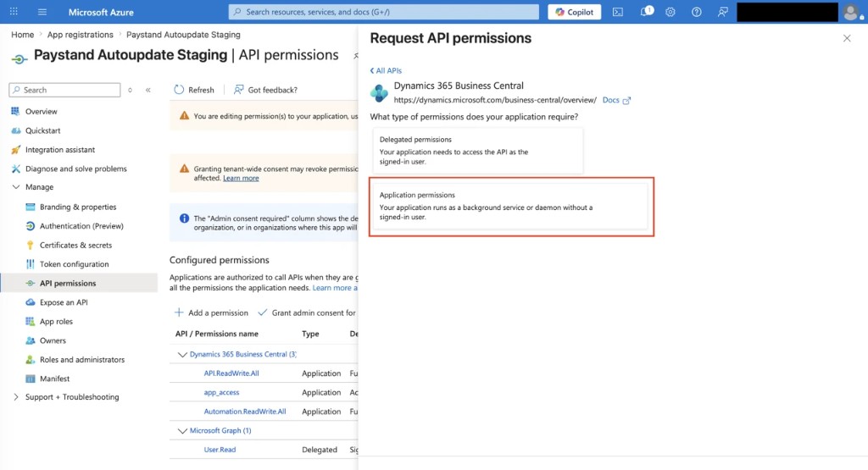Go to App registrations breadcrumb
Image resolution: width=868 pixels, height=470 pixels.
click(x=81, y=34)
